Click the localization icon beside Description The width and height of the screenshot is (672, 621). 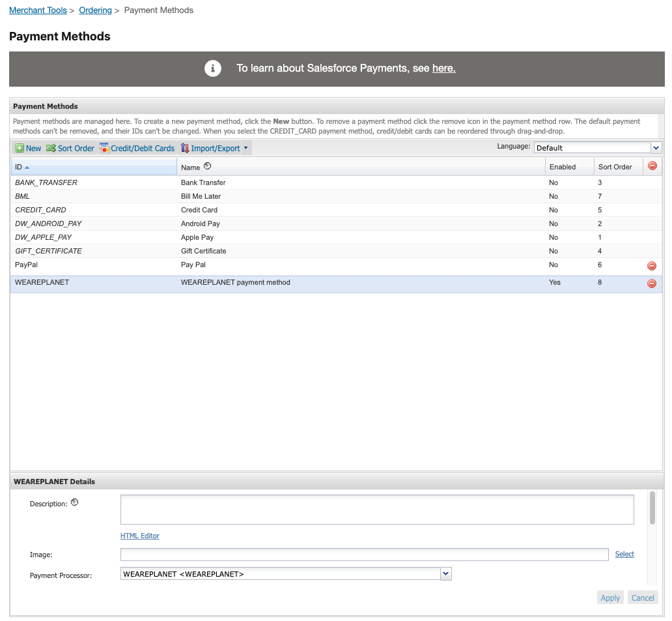74,502
